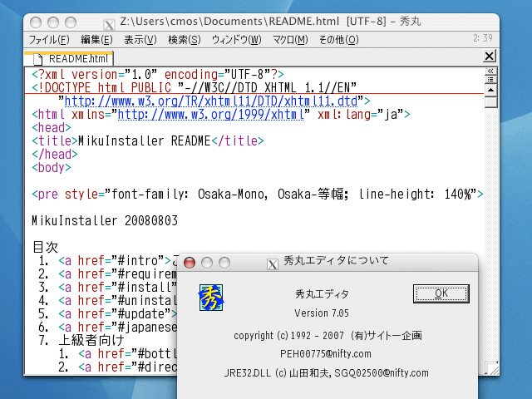Click the 2:39 cursor position indicator

483,37
